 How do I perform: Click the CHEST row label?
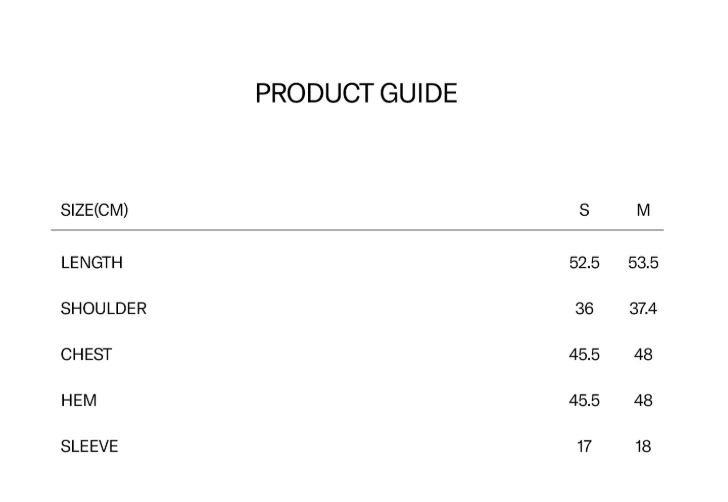point(86,354)
